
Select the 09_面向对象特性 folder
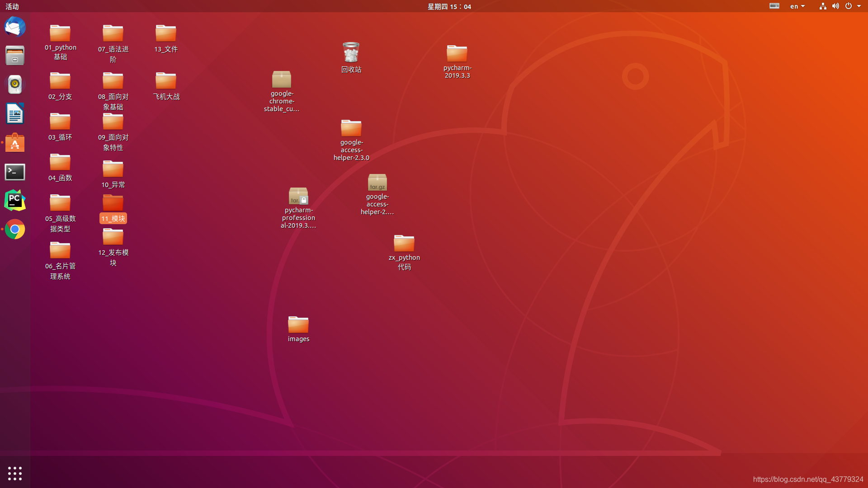113,132
